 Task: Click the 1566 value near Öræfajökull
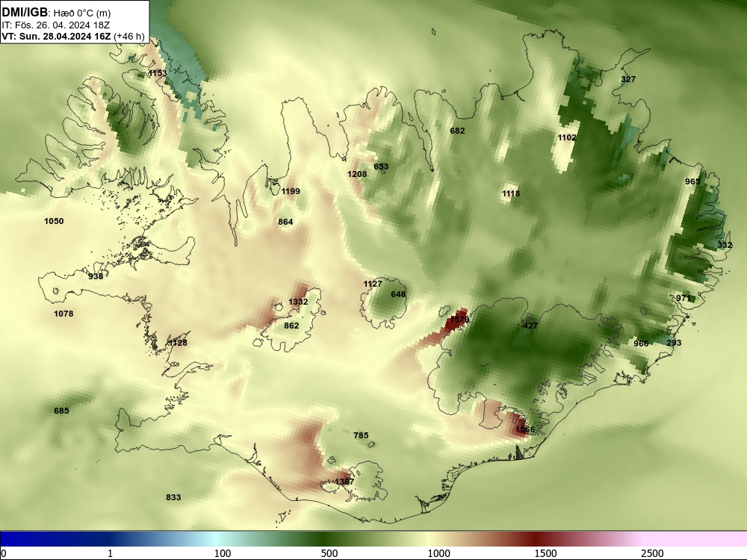[x=525, y=429]
